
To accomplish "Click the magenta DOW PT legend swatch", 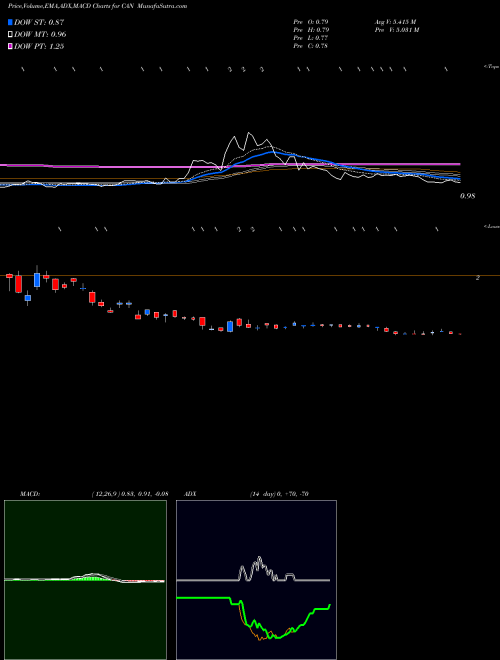I will (x=11, y=47).
